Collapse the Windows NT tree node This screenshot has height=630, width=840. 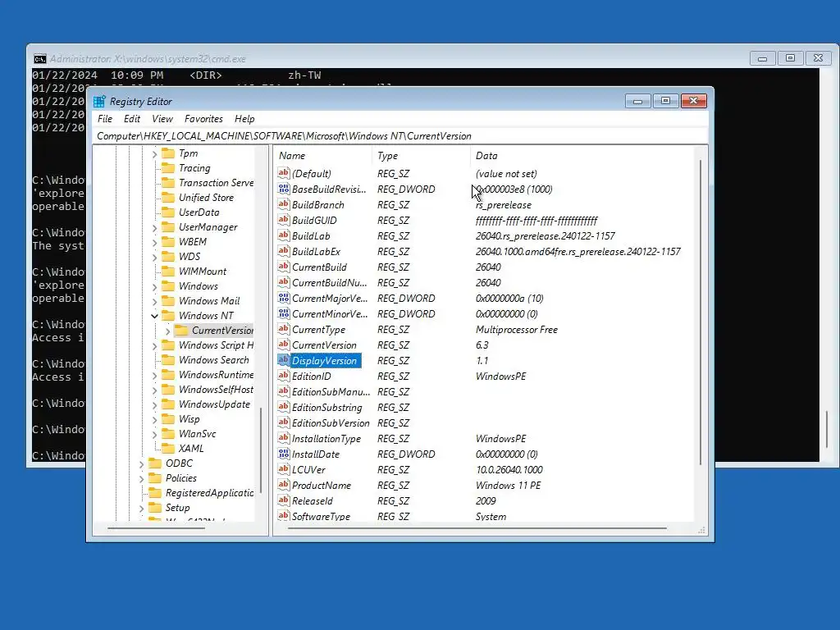point(154,316)
